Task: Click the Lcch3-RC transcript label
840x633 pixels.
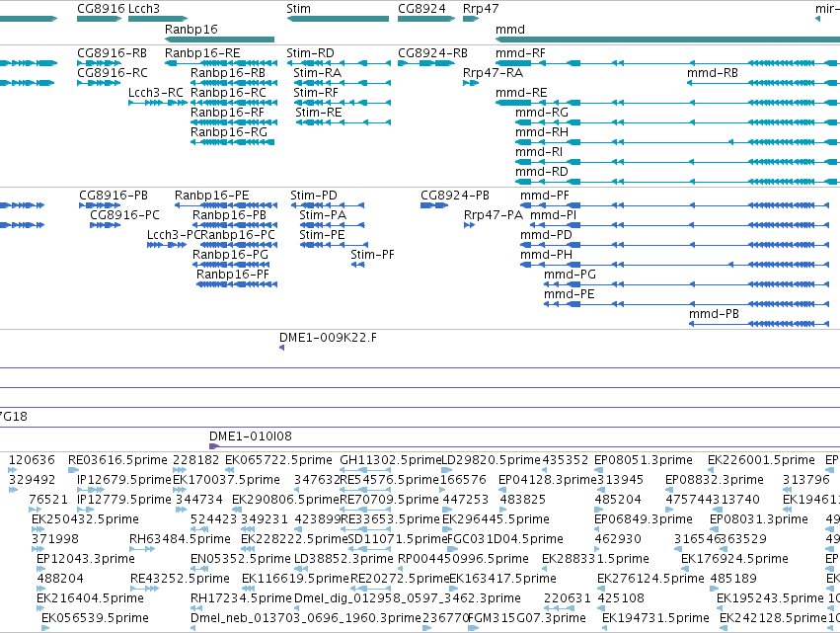Action: (155, 93)
